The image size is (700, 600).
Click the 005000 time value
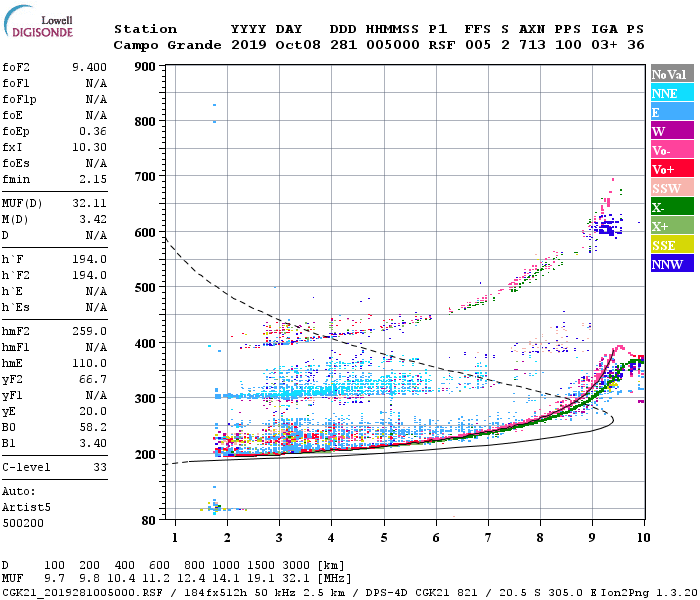pos(392,45)
